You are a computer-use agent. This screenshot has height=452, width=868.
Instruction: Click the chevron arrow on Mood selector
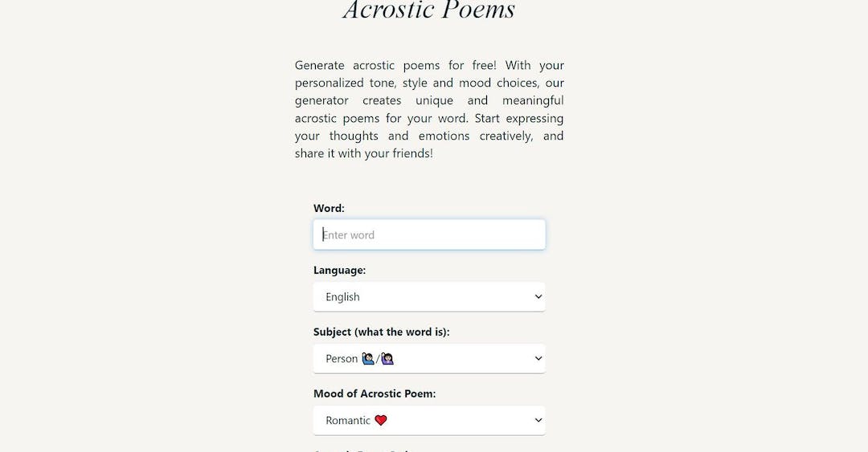point(538,421)
